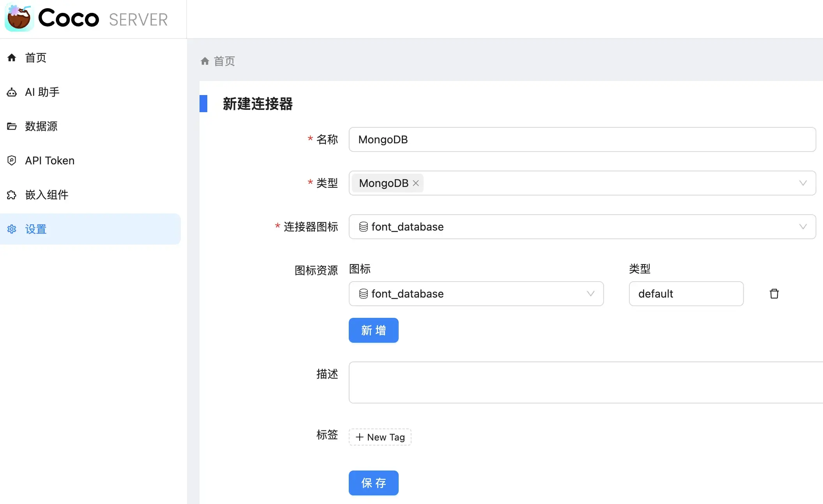Viewport: 823px width, 504px height.
Task: Navigate to 首页 via breadcrumb link
Action: (224, 61)
